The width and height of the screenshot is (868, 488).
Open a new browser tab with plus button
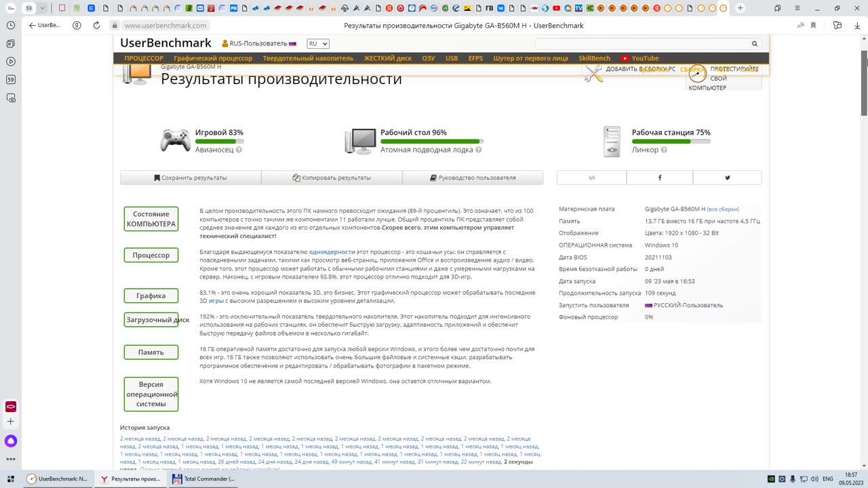pos(740,8)
